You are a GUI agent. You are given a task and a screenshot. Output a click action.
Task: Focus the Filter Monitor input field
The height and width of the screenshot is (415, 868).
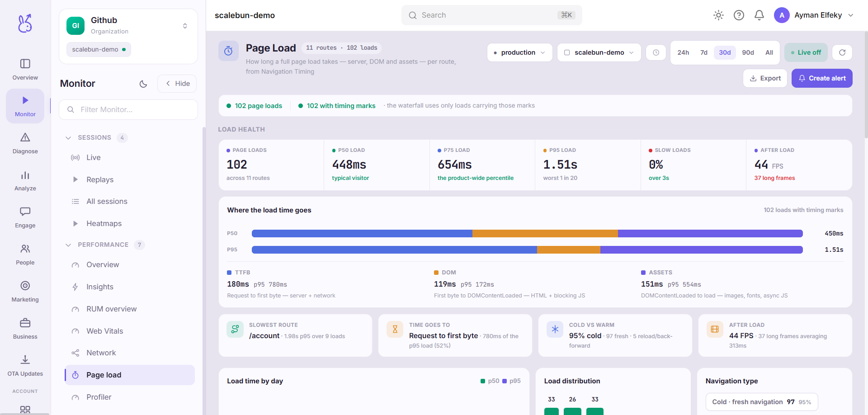click(128, 109)
